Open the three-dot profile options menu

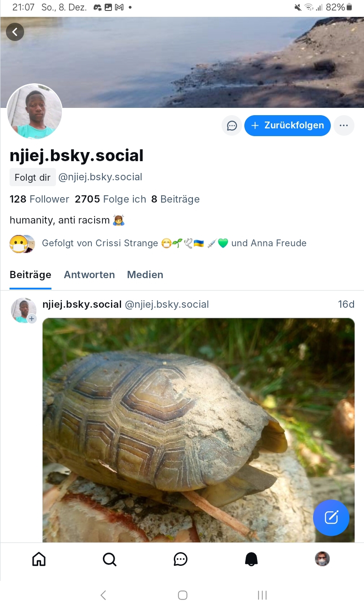pyautogui.click(x=344, y=126)
